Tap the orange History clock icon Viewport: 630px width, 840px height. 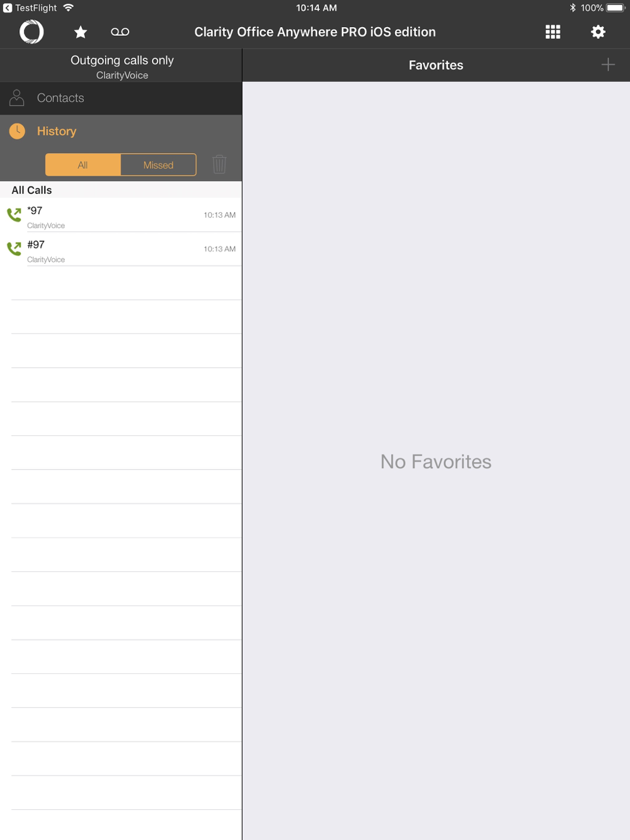pos(17,131)
